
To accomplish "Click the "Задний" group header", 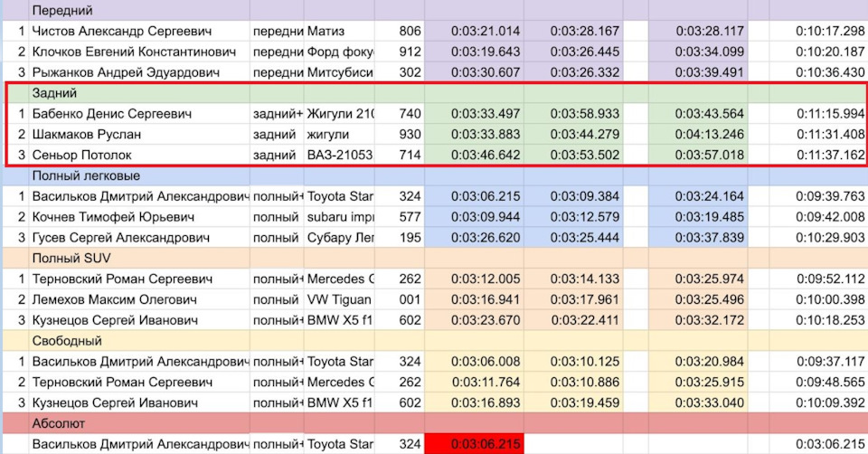I will 54,93.
